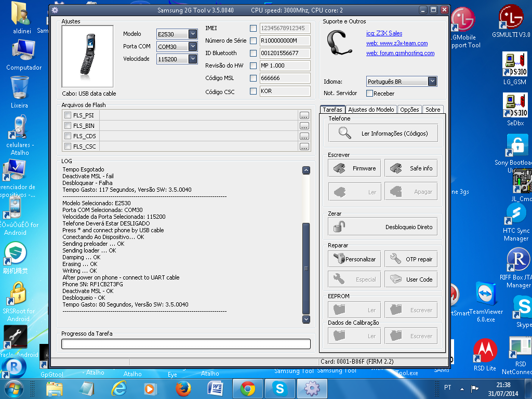Image resolution: width=532 pixels, height=399 pixels.
Task: Click the Ler Informações magnifier icon
Action: pos(345,132)
